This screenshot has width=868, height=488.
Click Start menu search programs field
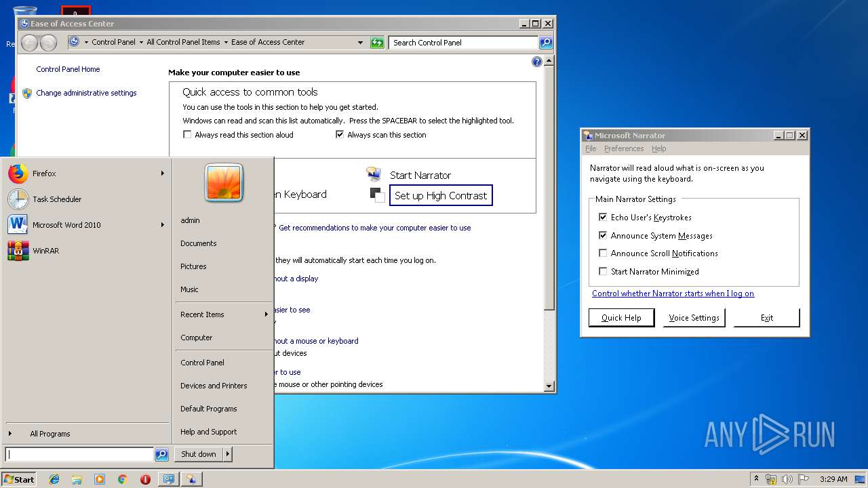click(79, 455)
